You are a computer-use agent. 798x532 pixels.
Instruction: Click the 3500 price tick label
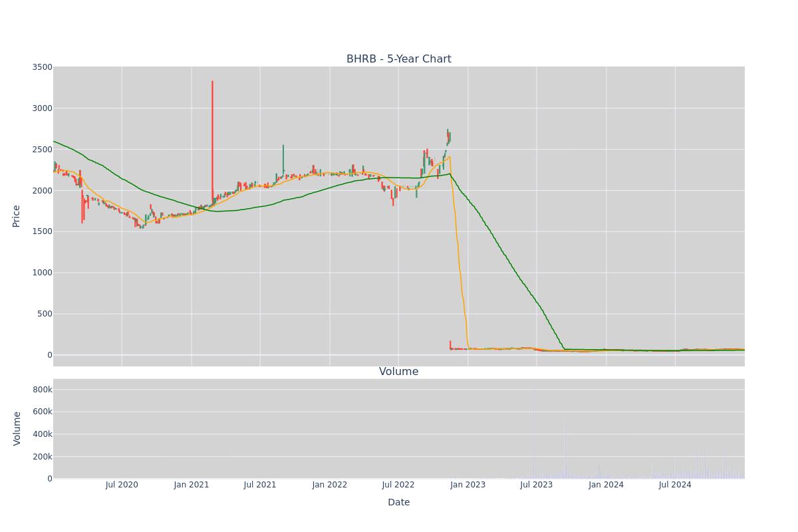click(x=41, y=67)
